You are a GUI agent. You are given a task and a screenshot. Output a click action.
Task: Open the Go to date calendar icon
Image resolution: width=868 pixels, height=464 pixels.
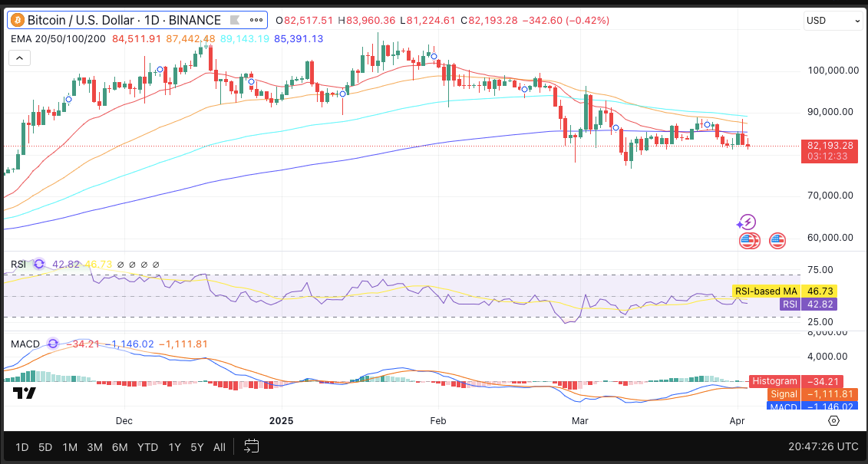point(251,446)
